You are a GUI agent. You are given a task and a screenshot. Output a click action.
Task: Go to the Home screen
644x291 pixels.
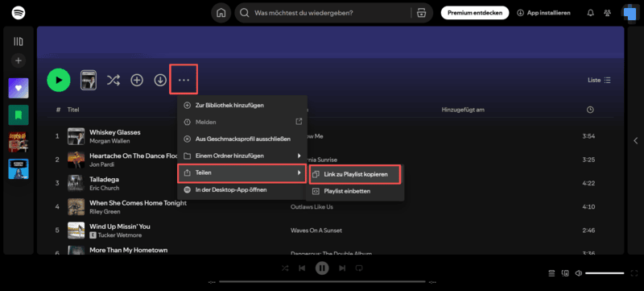click(221, 13)
